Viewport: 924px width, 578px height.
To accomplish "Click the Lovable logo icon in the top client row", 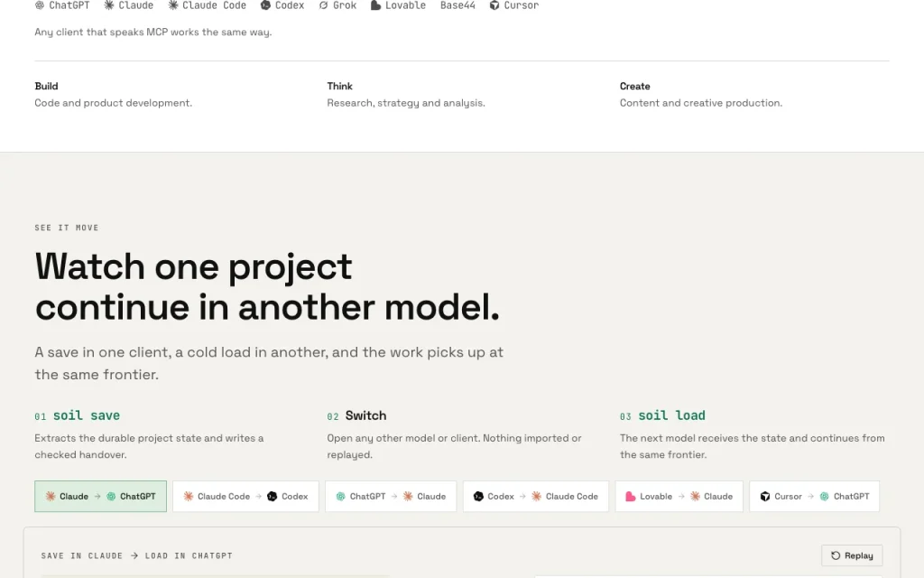I will tap(375, 5).
